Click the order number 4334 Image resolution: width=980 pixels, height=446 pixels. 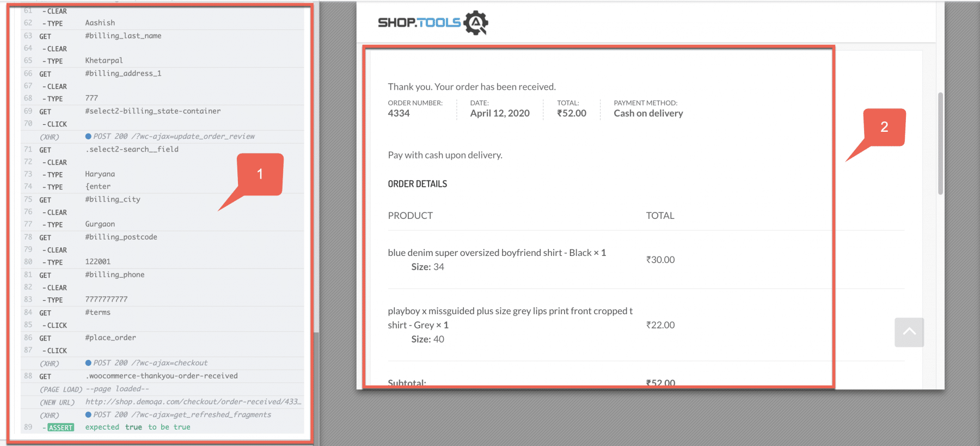click(399, 113)
